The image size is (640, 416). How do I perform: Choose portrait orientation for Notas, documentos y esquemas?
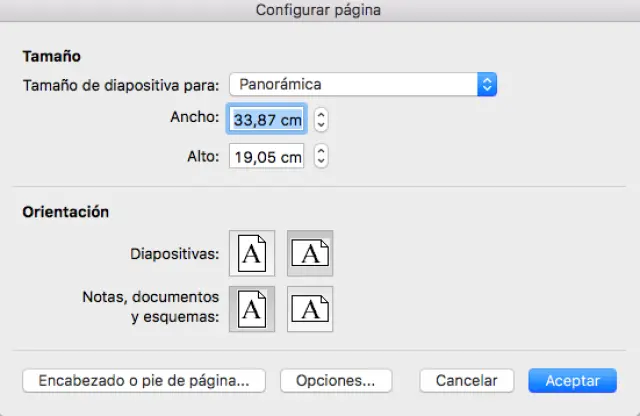coord(251,309)
